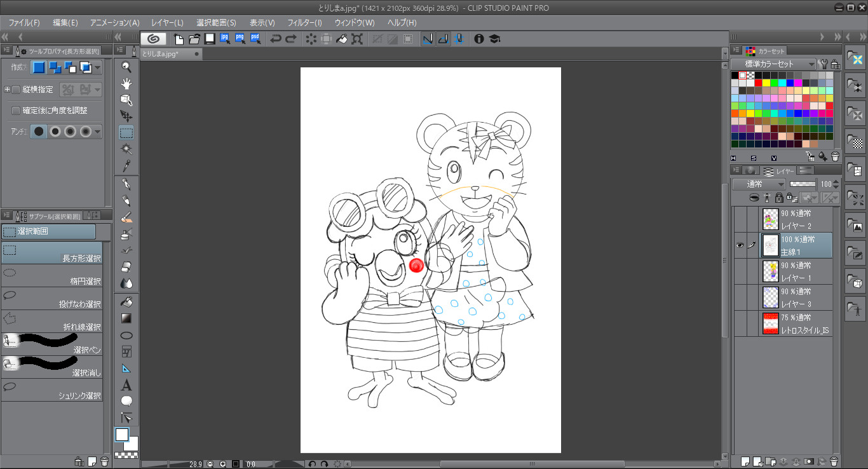Viewport: 868px width, 469px height.
Task: Select the Pencil tool
Action: pyautogui.click(x=126, y=201)
